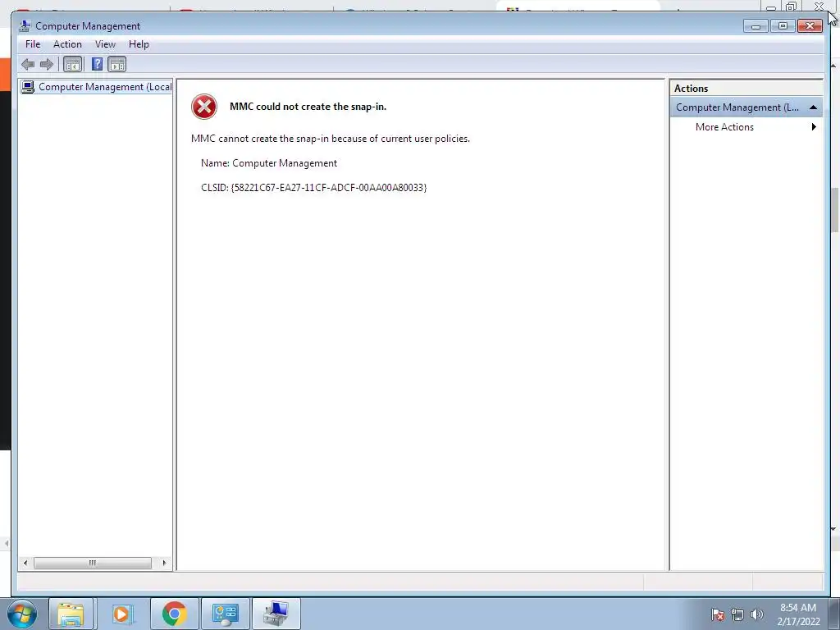
Task: Click computer icon beside Computer Management (Local)
Action: point(28,87)
